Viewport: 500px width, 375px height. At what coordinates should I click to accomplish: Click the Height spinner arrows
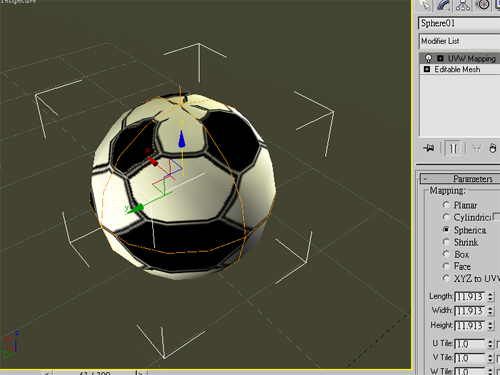(490, 325)
